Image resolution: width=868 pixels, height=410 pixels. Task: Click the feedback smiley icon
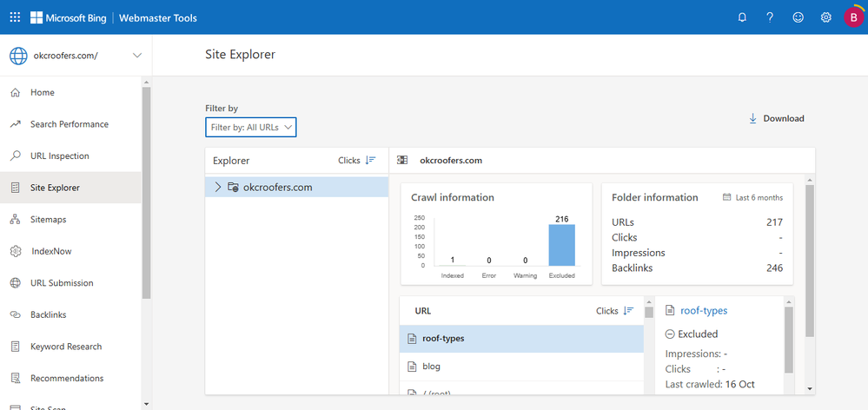tap(798, 17)
